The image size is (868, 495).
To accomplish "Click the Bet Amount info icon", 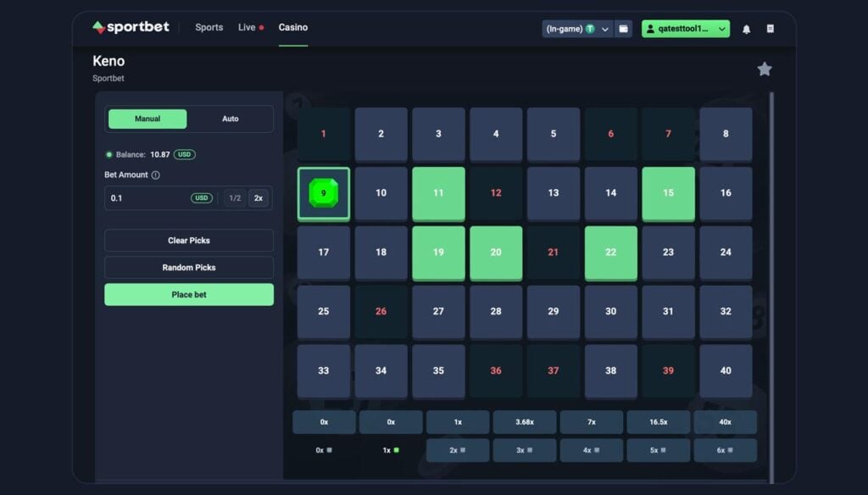I will click(x=156, y=175).
